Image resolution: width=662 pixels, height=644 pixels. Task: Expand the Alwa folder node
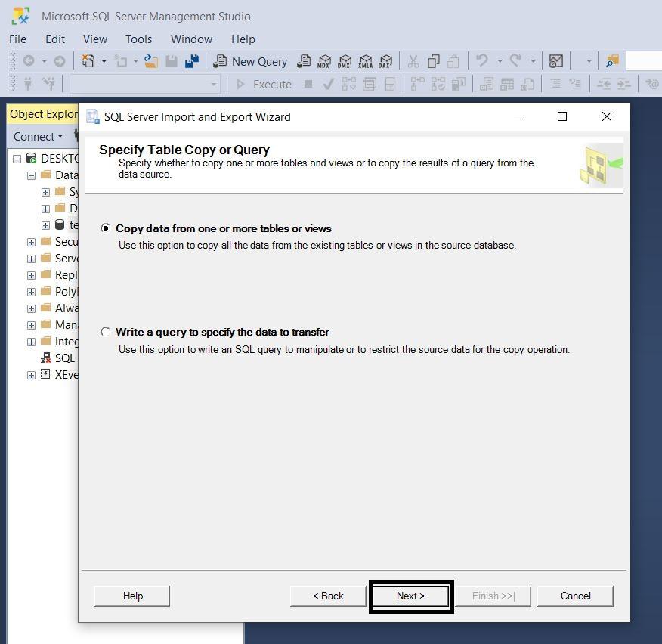[31, 308]
